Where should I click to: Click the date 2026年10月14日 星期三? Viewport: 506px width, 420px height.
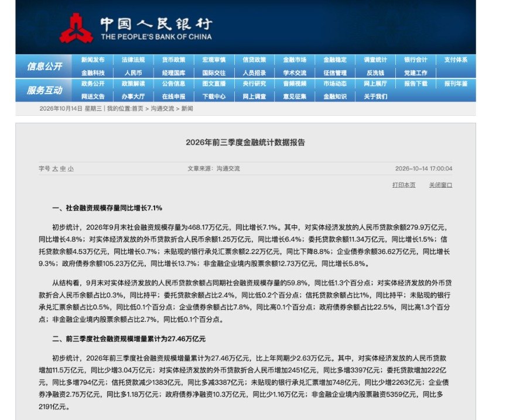click(71, 109)
